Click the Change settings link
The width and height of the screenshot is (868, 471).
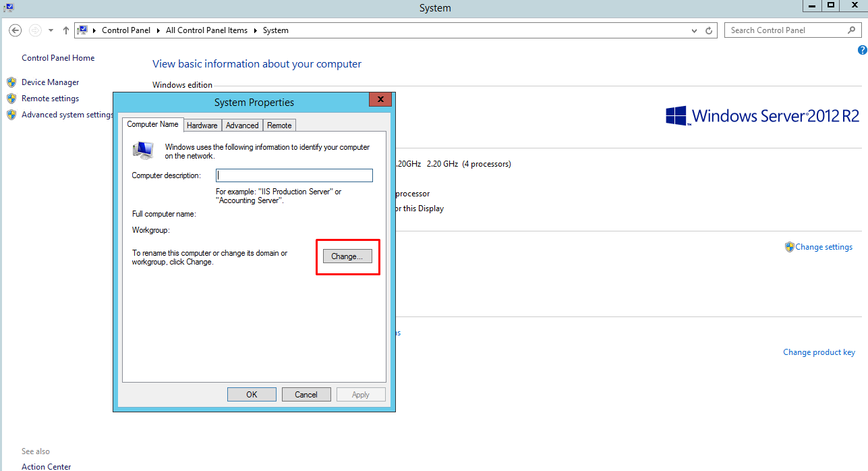pyautogui.click(x=823, y=247)
